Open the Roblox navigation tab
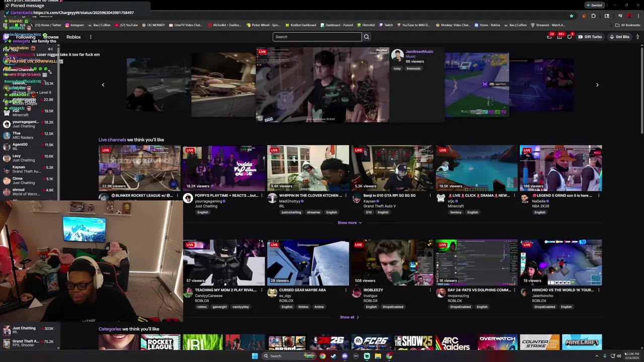The image size is (644, 362). pyautogui.click(x=73, y=37)
